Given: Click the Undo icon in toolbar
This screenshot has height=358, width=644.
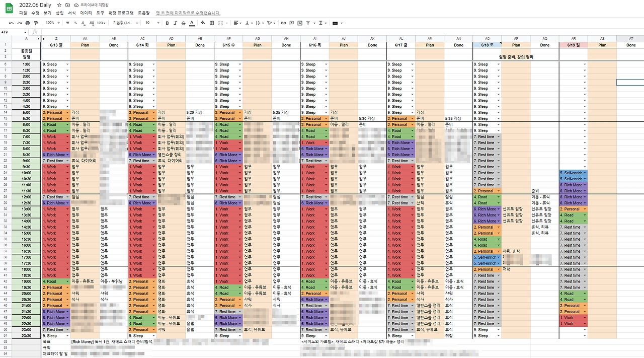Looking at the screenshot, I should click(11, 23).
